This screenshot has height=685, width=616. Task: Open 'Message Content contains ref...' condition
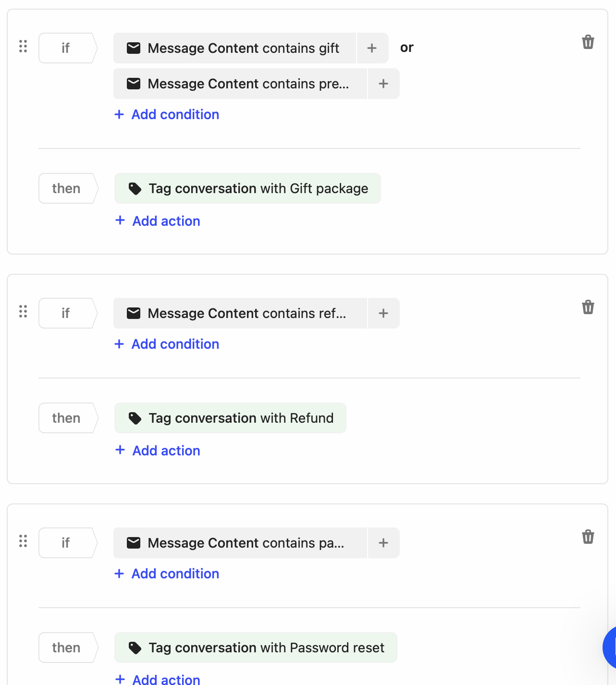point(240,313)
